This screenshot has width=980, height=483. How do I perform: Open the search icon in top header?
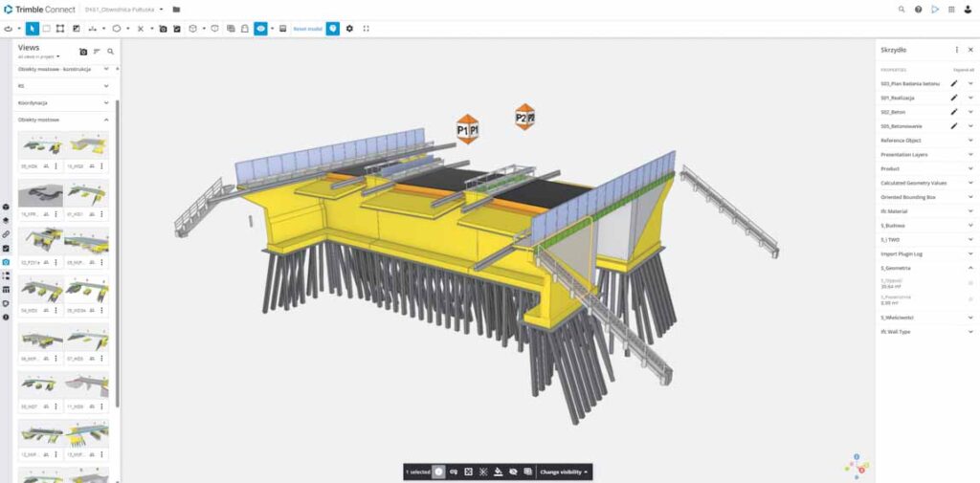(902, 10)
